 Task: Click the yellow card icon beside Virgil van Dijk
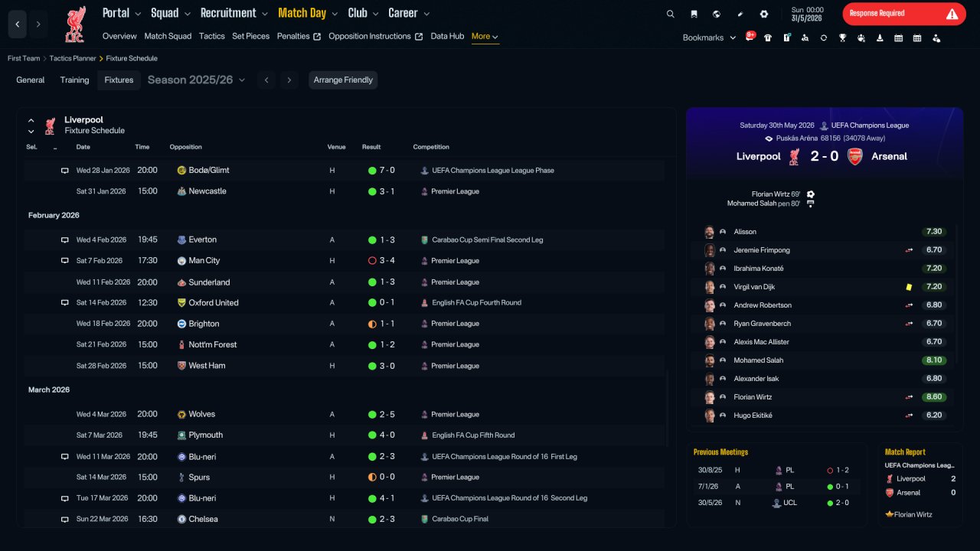click(909, 287)
